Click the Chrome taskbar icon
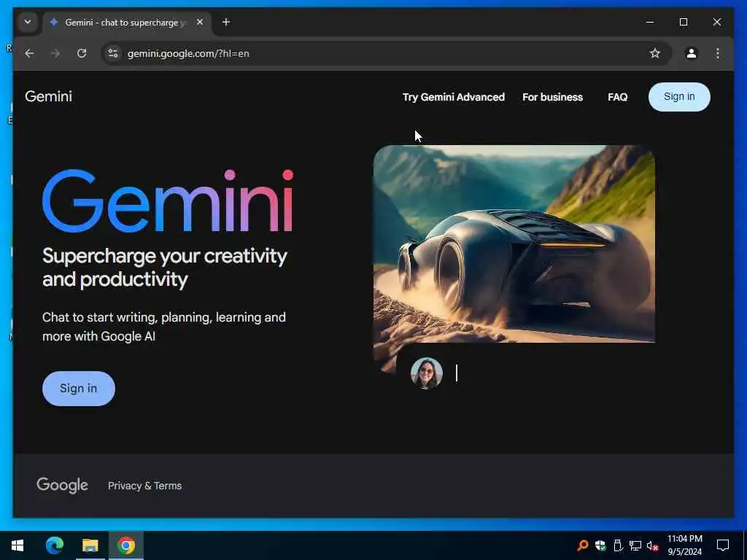 [x=126, y=545]
